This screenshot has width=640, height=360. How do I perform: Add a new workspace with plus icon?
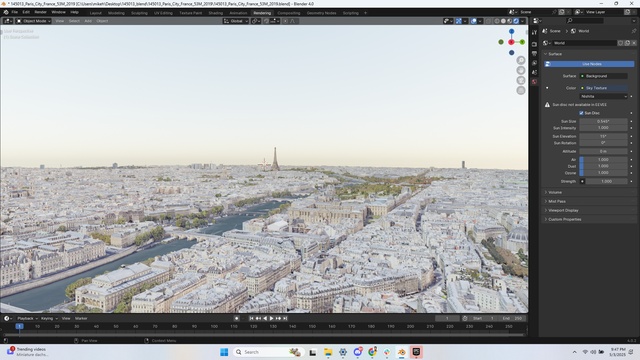365,13
